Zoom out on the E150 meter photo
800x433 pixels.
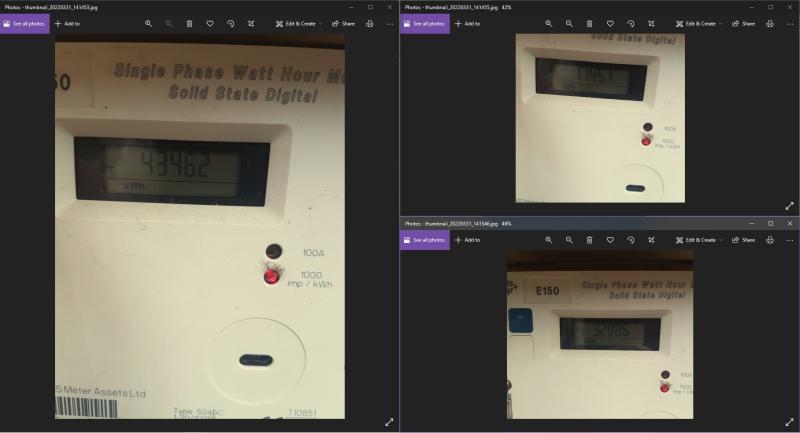pyautogui.click(x=569, y=240)
